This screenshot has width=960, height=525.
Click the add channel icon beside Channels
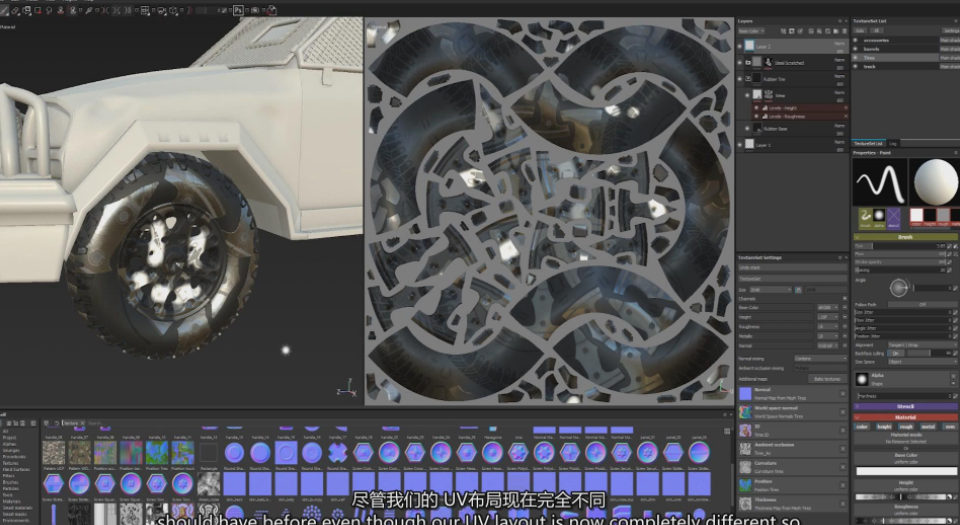pyautogui.click(x=845, y=299)
